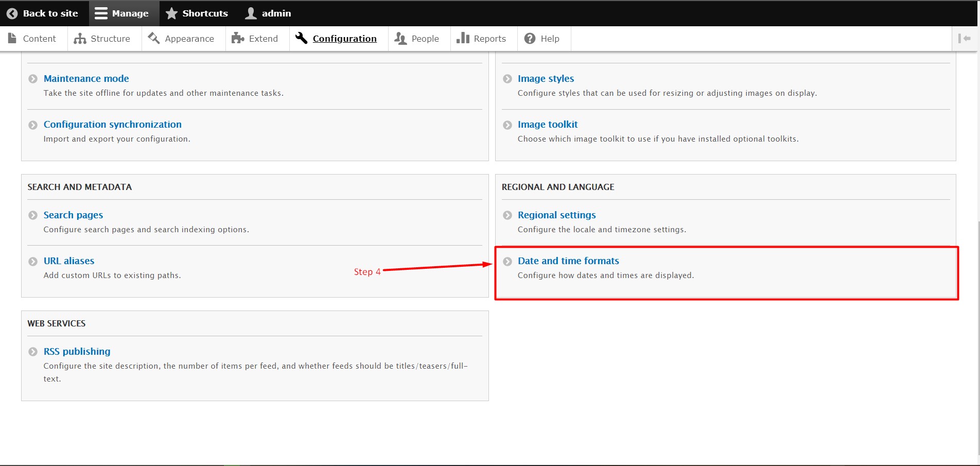The image size is (980, 466).
Task: Open the URL aliases link
Action: click(69, 261)
